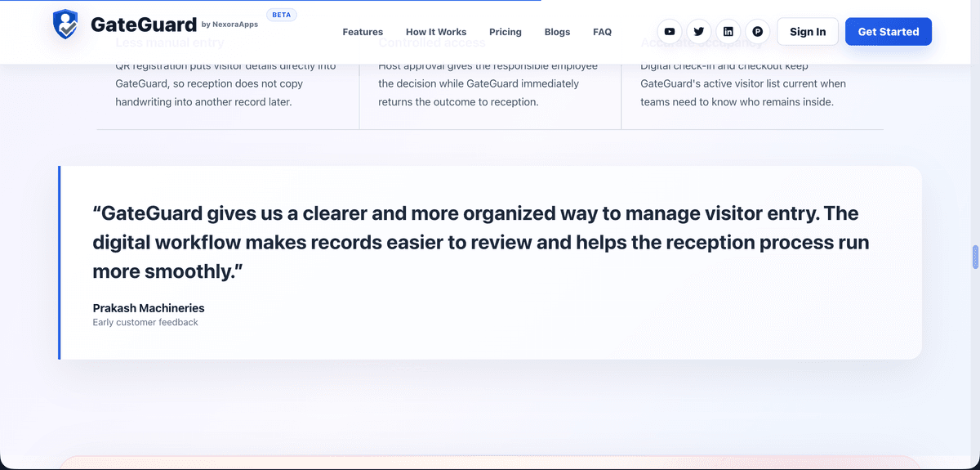Go to the Features nav item

coord(363,32)
